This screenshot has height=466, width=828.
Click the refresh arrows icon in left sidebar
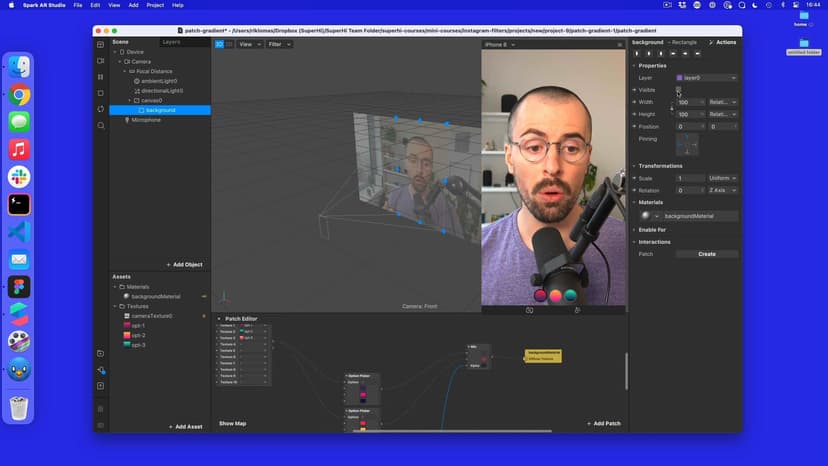click(x=100, y=109)
